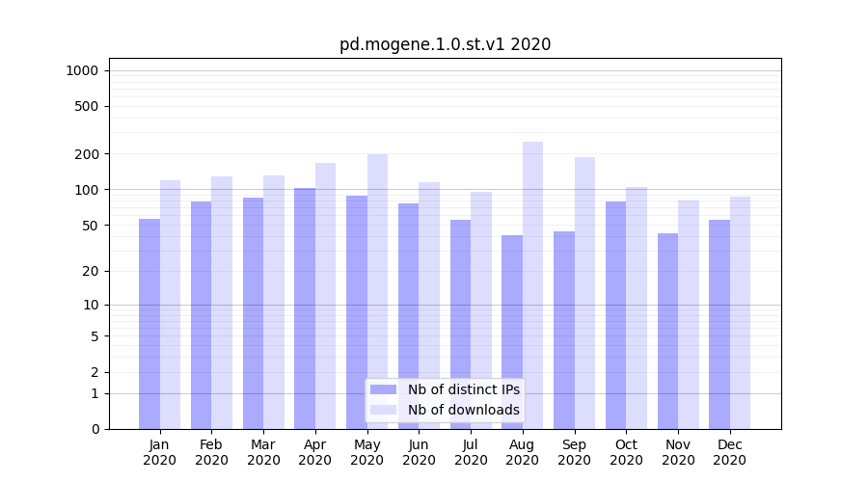Click the 'Jan 2020' x-axis label
This screenshot has height=482, width=868.
coord(160,452)
